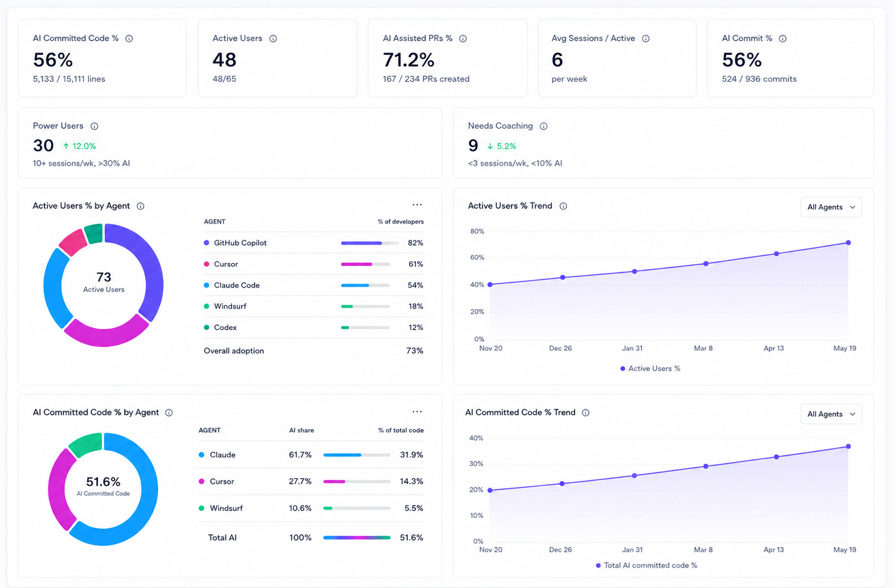Viewport: 895px width, 588px height.
Task: Click Windsurf 18% progress bar
Action: coord(365,306)
